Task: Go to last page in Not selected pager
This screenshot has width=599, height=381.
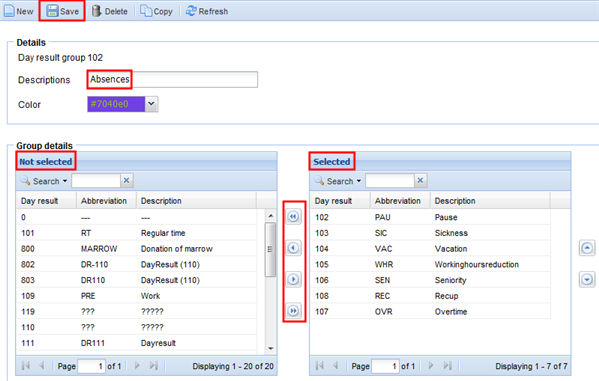Action: coord(154,366)
